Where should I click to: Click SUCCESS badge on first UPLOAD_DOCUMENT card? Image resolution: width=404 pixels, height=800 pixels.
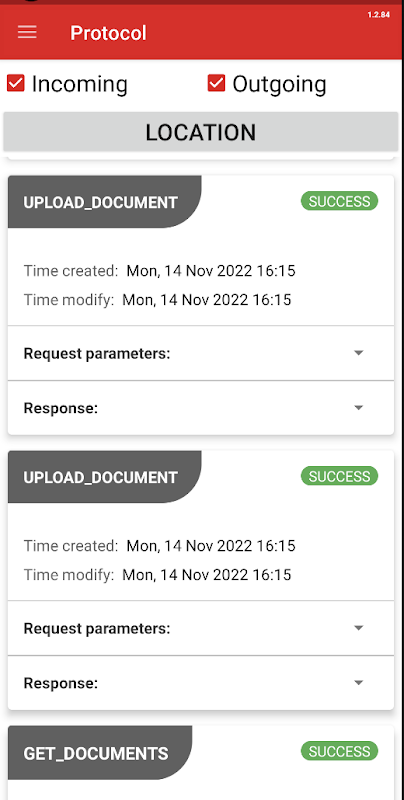click(339, 201)
